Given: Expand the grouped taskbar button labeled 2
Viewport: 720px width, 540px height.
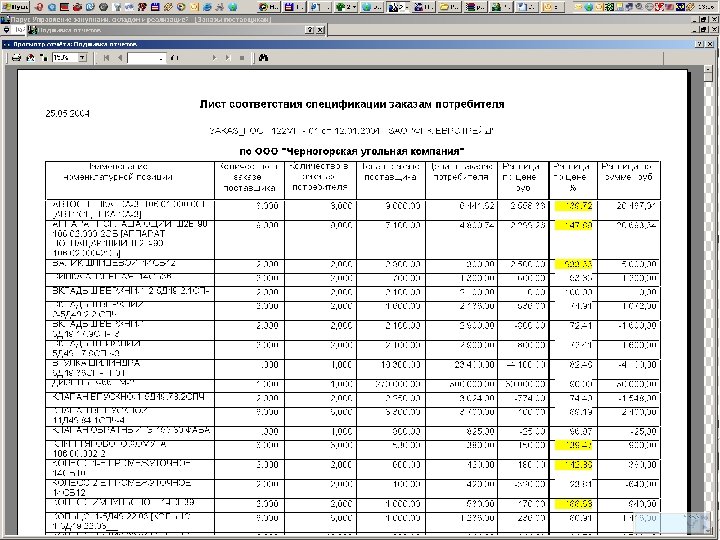Looking at the screenshot, I should coord(346,7).
